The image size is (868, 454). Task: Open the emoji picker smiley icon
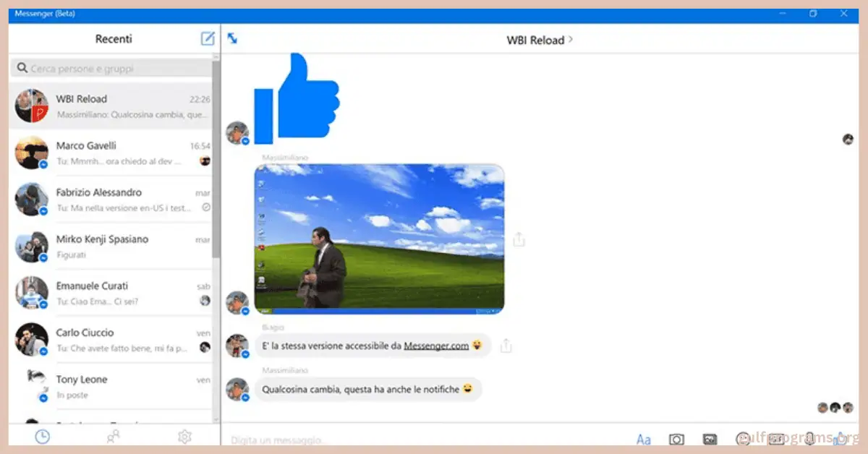pyautogui.click(x=742, y=439)
